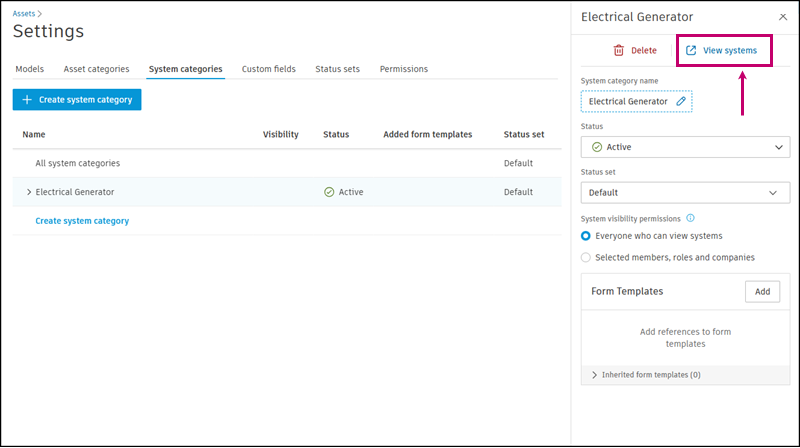
Task: Go to the Custom fields tab
Action: click(269, 69)
